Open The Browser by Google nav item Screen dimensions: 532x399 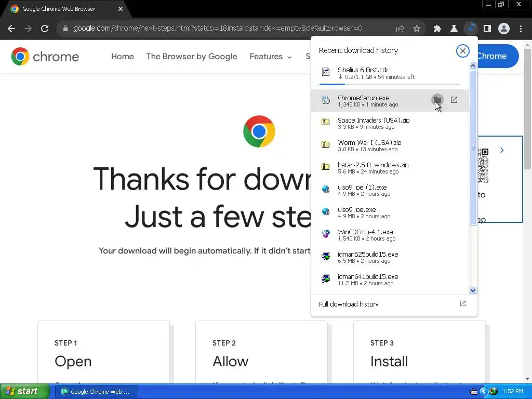[192, 56]
